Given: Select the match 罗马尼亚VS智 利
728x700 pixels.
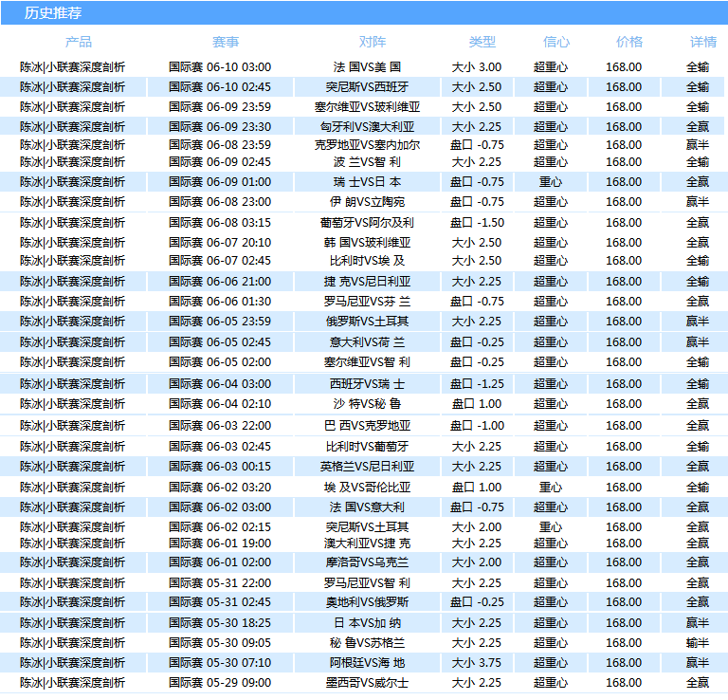Looking at the screenshot, I should tap(367, 583).
